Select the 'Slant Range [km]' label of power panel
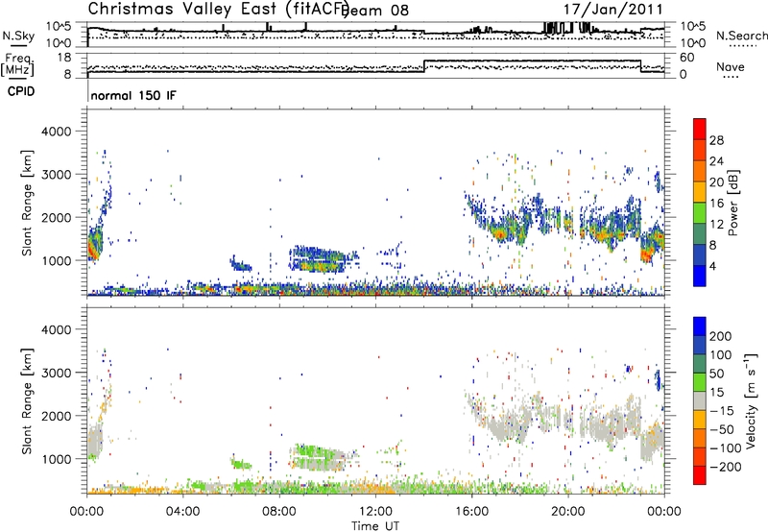 click(x=27, y=203)
